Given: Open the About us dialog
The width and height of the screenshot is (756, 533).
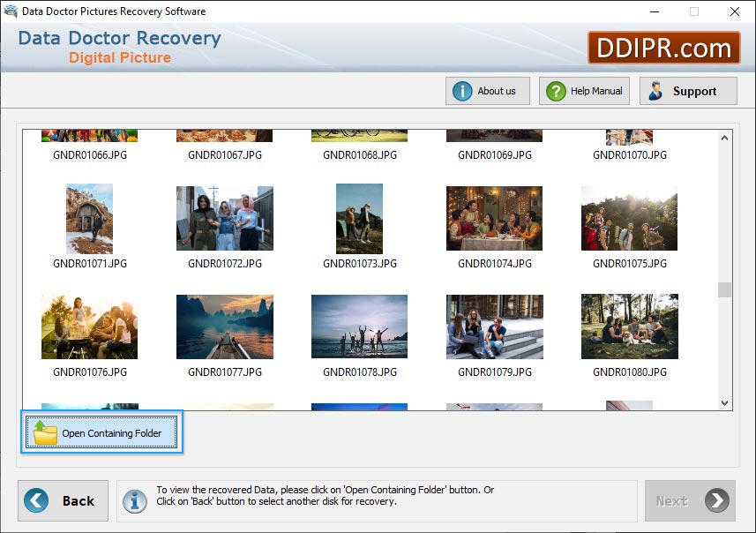Looking at the screenshot, I should tap(487, 90).
